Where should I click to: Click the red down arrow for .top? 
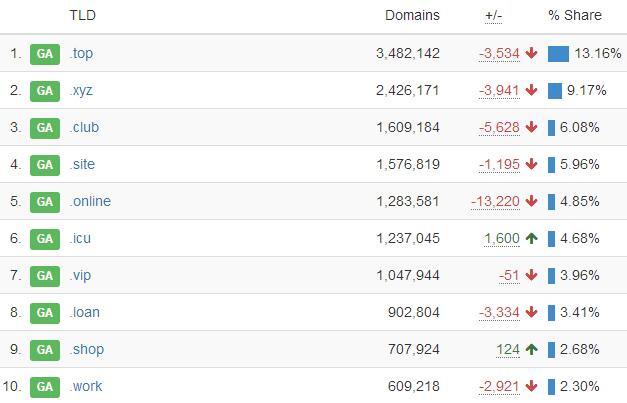531,53
